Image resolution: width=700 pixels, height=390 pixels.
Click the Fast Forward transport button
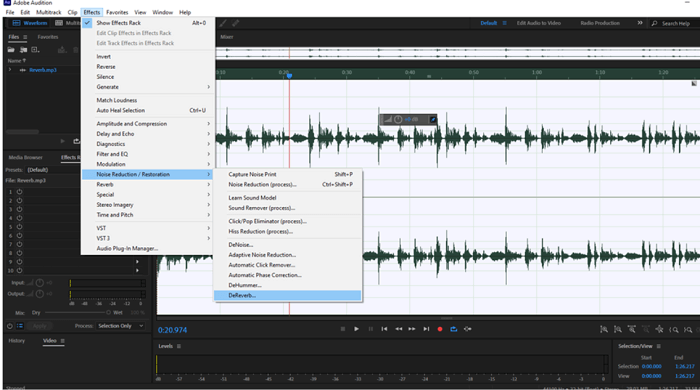pyautogui.click(x=412, y=329)
